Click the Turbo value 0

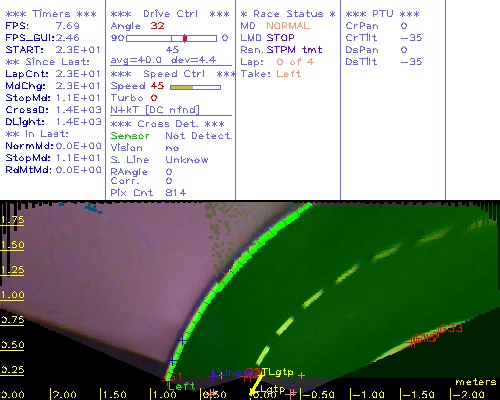coord(154,98)
